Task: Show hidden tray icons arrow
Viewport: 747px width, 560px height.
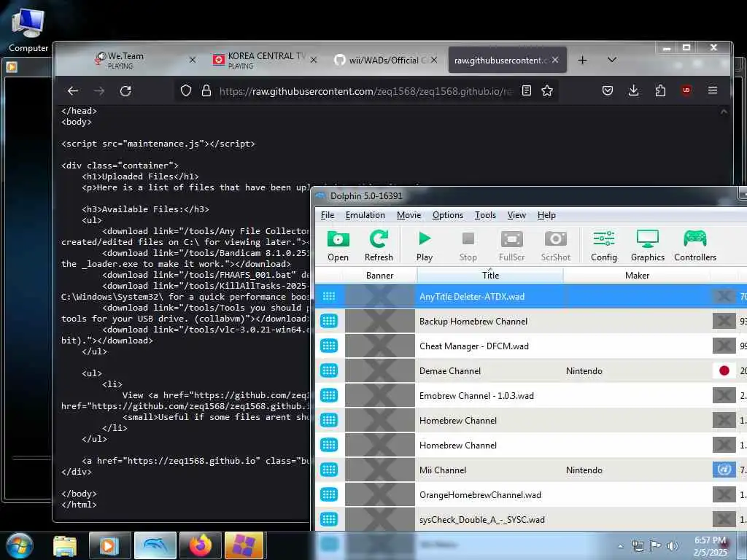Action: click(x=620, y=546)
